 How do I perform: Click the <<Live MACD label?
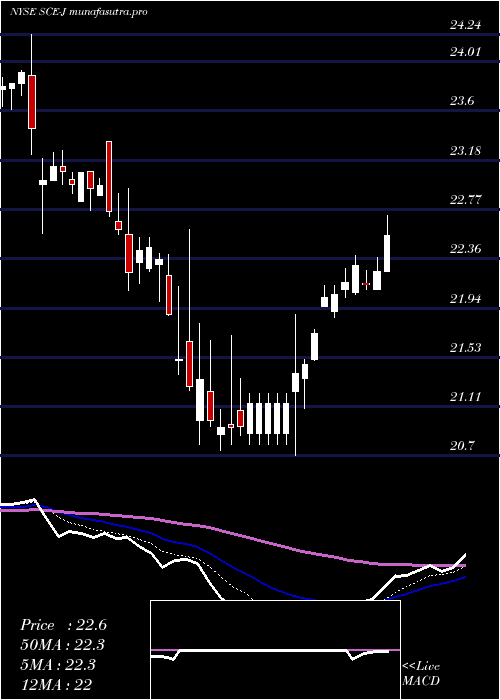[421, 674]
